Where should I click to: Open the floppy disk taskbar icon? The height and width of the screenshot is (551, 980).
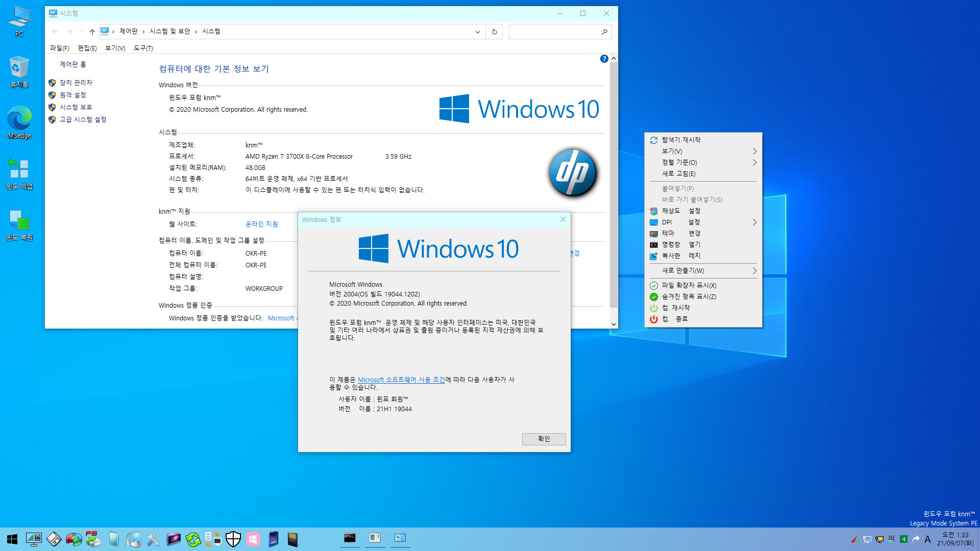tap(54, 539)
